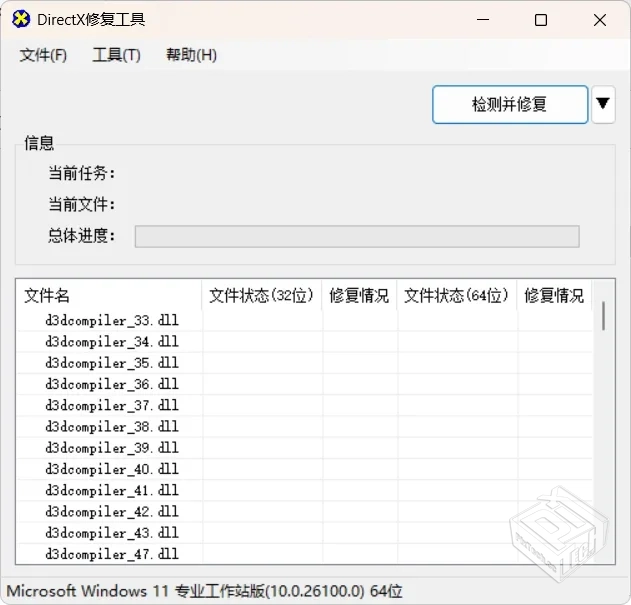Select the d3dcompiler_33.dll row
Image resolution: width=631 pixels, height=605 pixels.
[304, 321]
